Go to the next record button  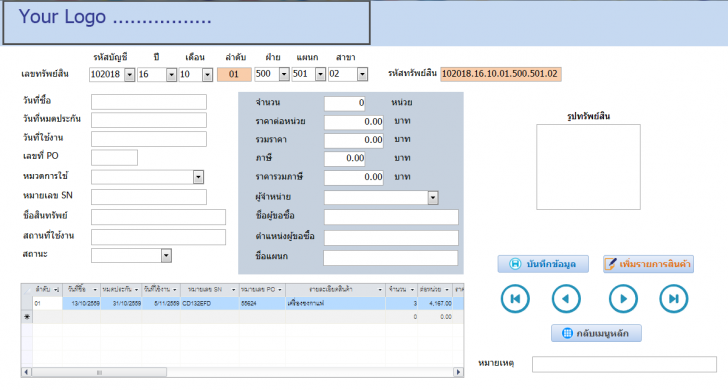coord(623,299)
